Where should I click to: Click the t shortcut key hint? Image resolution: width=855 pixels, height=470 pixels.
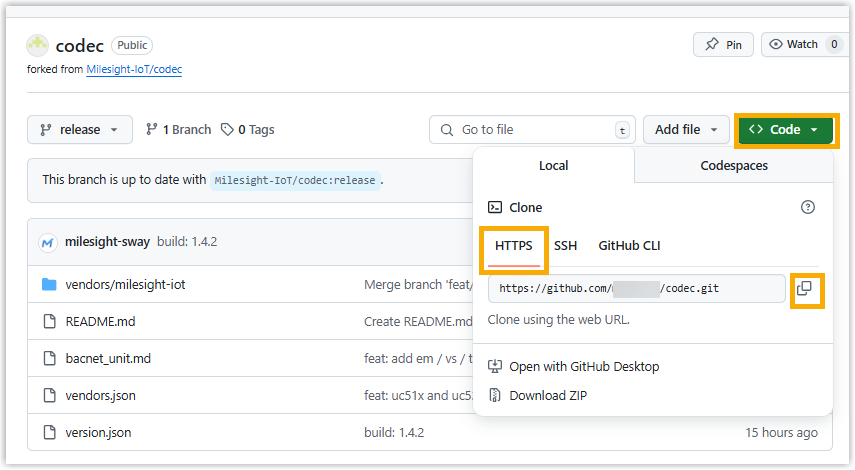(622, 130)
